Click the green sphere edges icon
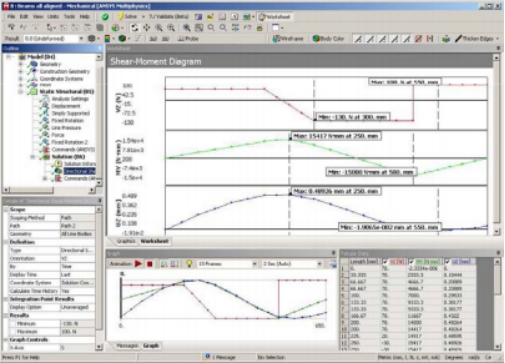Image resolution: width=505 pixels, height=363 pixels. [122, 39]
